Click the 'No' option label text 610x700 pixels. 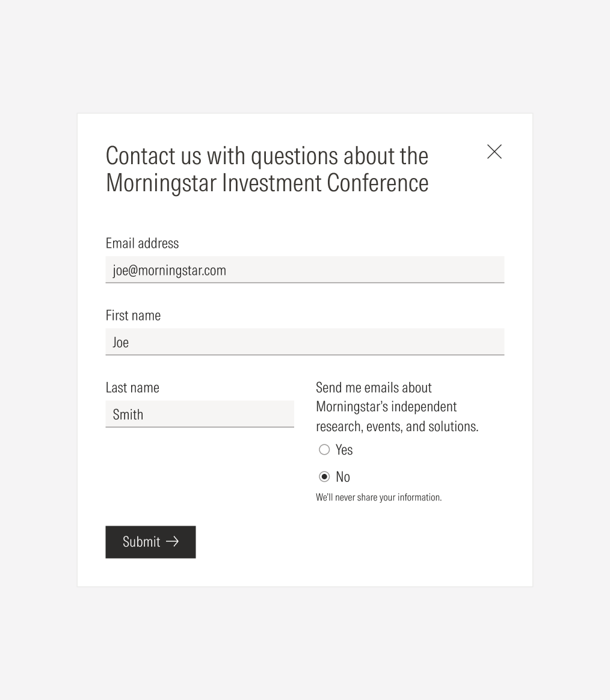pos(343,476)
